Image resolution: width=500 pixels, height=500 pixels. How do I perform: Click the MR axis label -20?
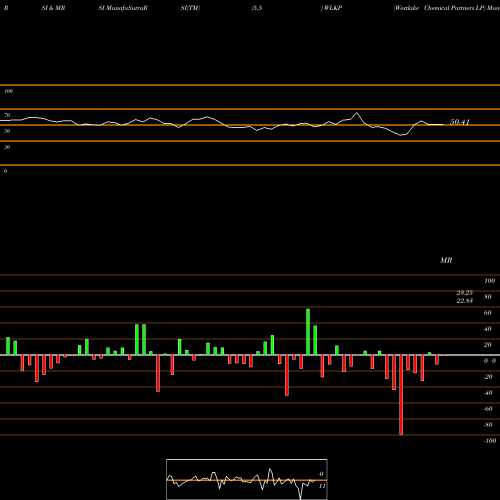click(x=488, y=377)
